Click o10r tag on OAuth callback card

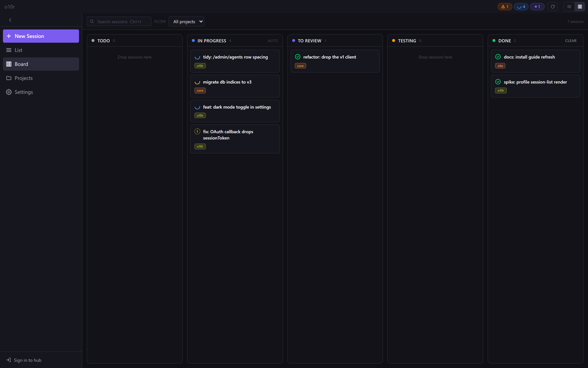[x=200, y=146]
